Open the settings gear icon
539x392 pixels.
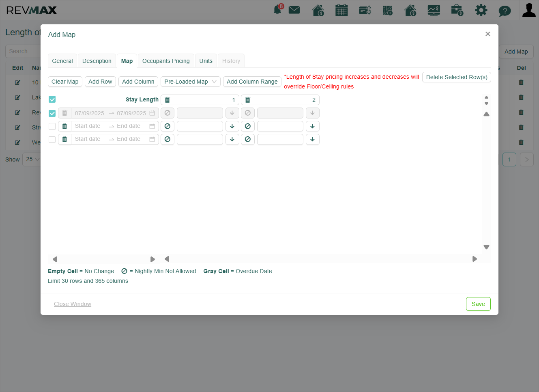click(x=481, y=10)
